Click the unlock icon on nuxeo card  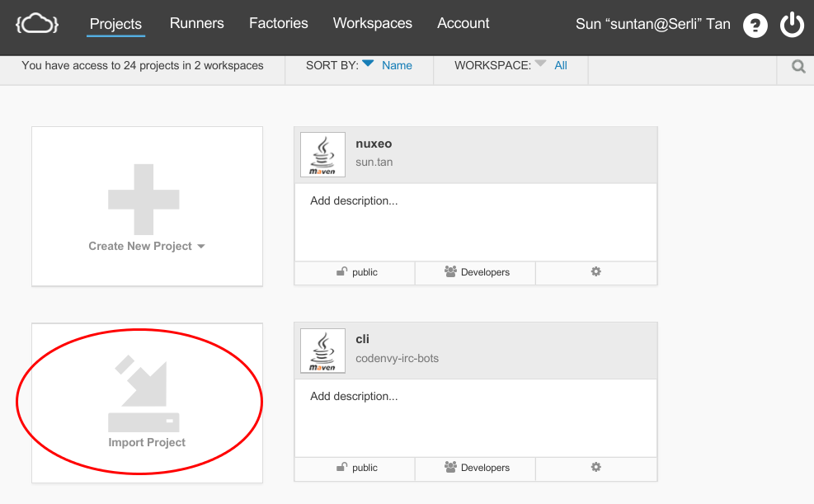341,271
